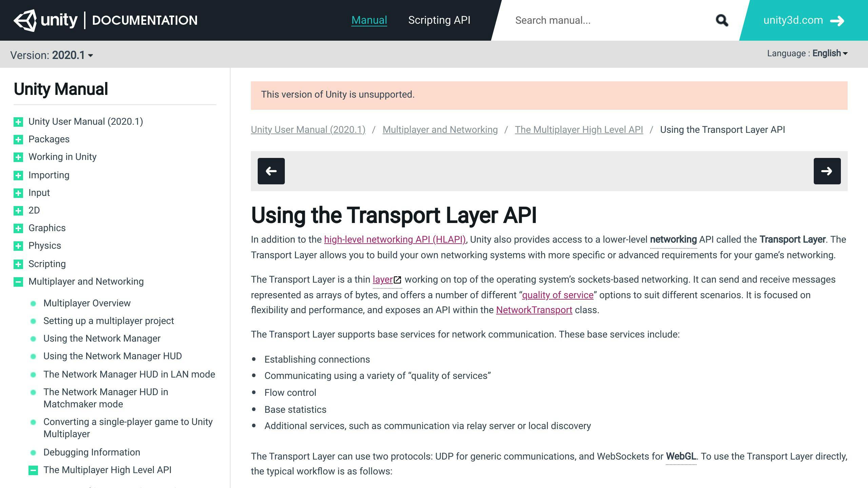The width and height of the screenshot is (868, 488).
Task: Click the minus icon beside Multiplayer and Networking
Action: pos(18,282)
